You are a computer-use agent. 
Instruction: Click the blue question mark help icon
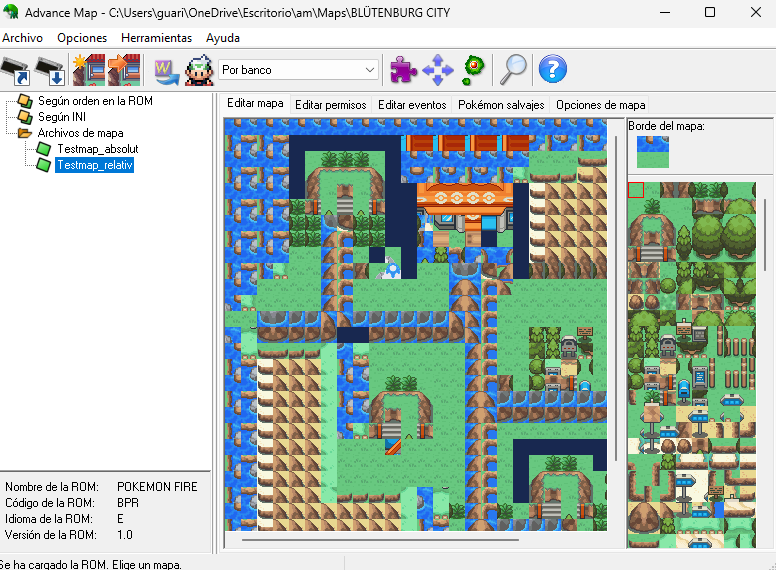point(552,69)
